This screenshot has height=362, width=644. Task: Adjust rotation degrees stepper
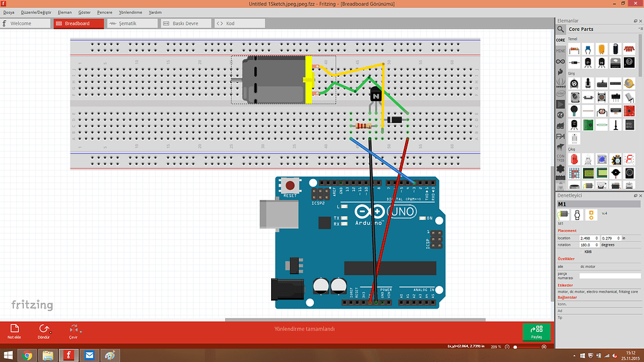597,245
